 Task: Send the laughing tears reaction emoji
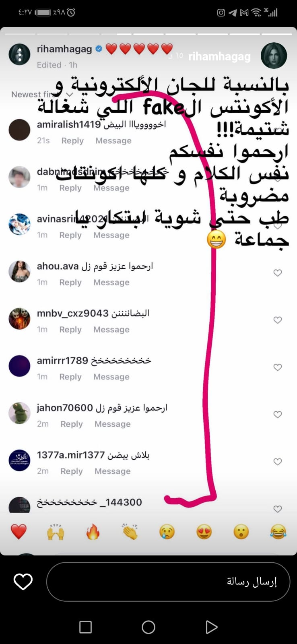[278, 532]
